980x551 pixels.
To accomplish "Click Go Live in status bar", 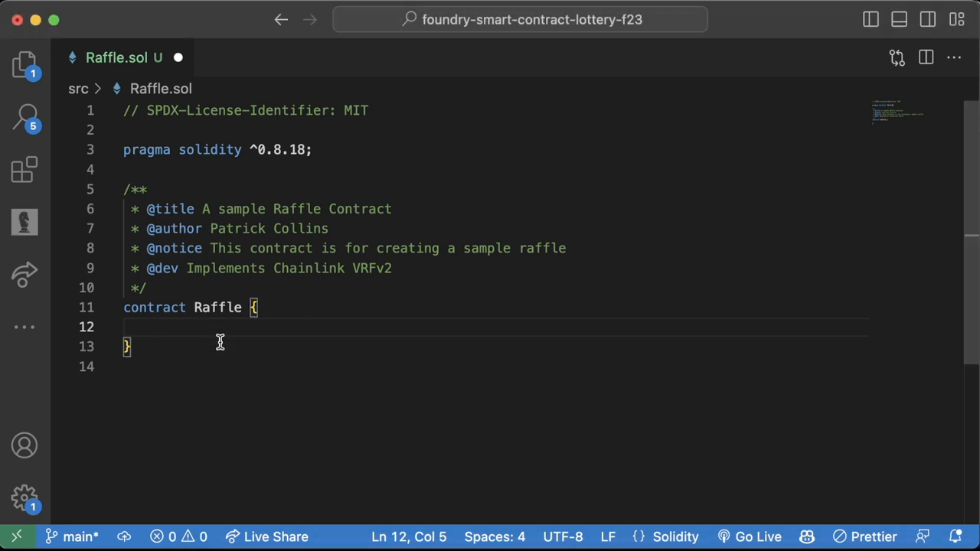I will (750, 536).
